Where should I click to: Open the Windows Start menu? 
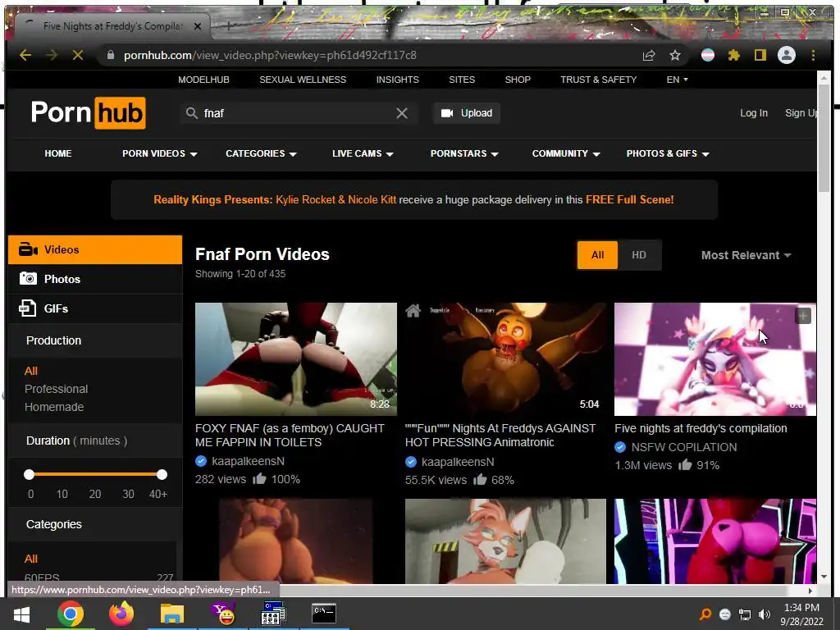(21, 614)
